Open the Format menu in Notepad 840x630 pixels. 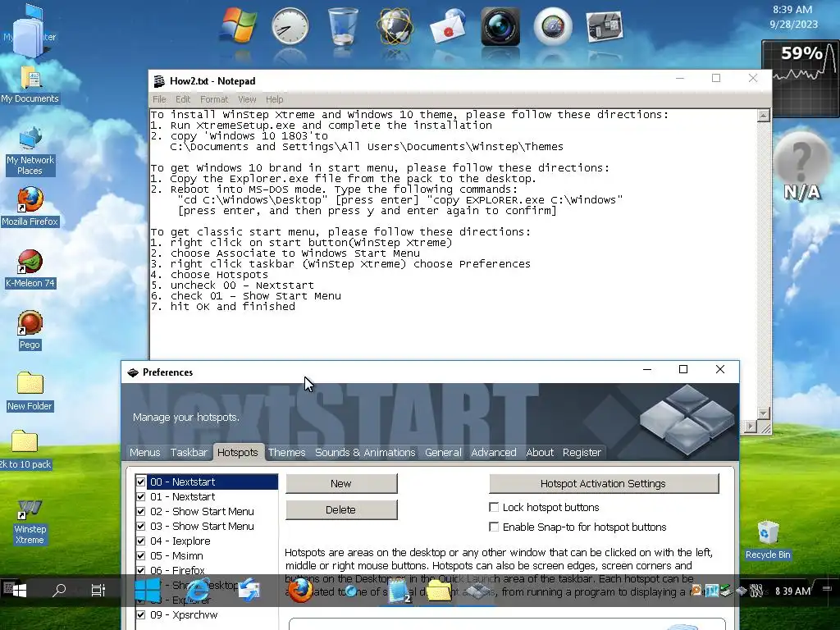214,99
